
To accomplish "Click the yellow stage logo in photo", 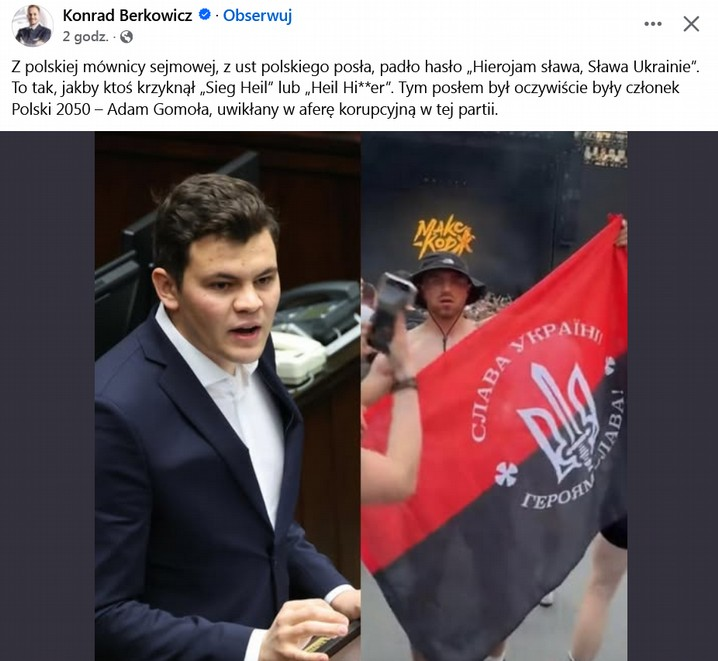I will pyautogui.click(x=443, y=237).
